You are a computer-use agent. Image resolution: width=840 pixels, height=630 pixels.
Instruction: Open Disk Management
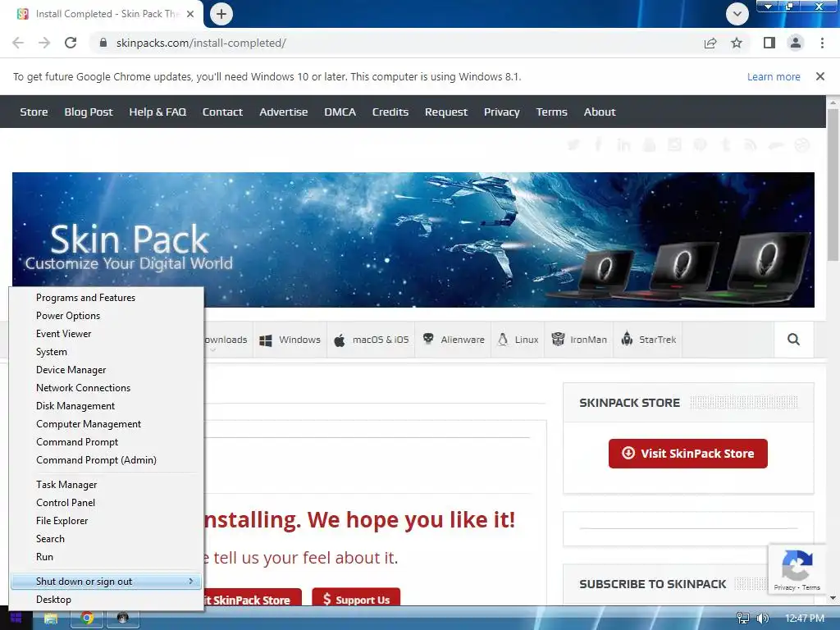75,405
